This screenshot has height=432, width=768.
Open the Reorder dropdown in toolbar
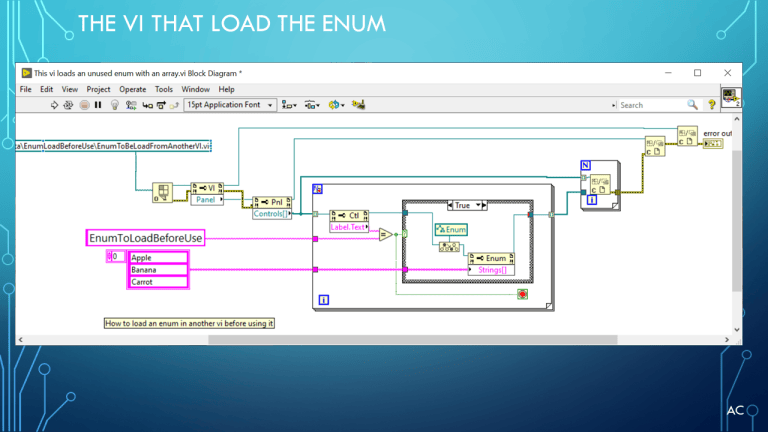coord(336,105)
